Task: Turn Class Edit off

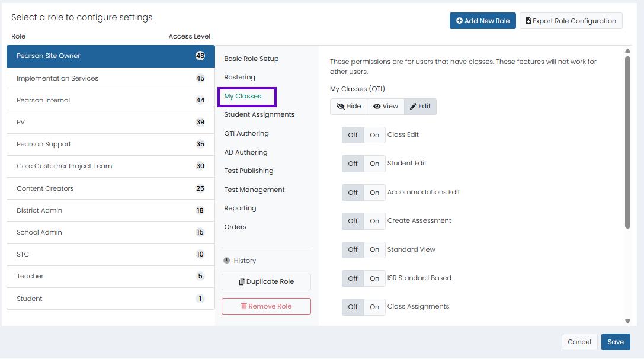Action: click(353, 134)
